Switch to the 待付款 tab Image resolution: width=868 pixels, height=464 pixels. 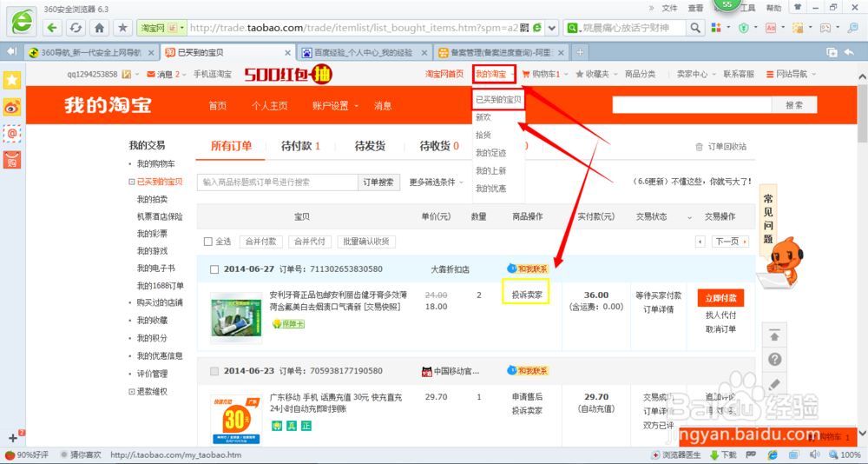pyautogui.click(x=300, y=146)
